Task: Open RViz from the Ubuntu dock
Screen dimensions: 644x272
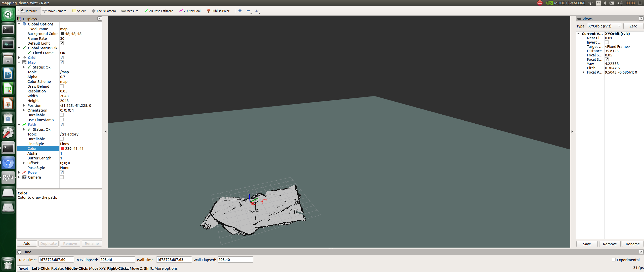Action: pyautogui.click(x=8, y=177)
